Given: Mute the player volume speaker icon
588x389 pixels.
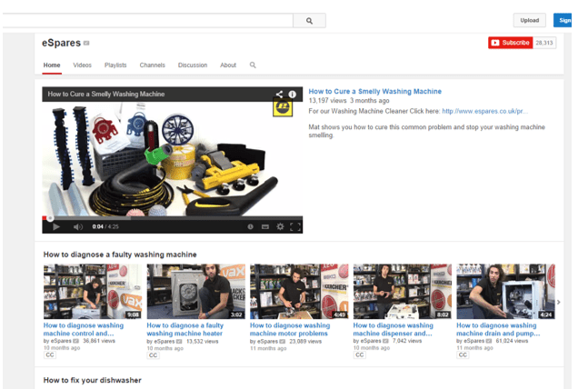Looking at the screenshot, I should 78,226.
